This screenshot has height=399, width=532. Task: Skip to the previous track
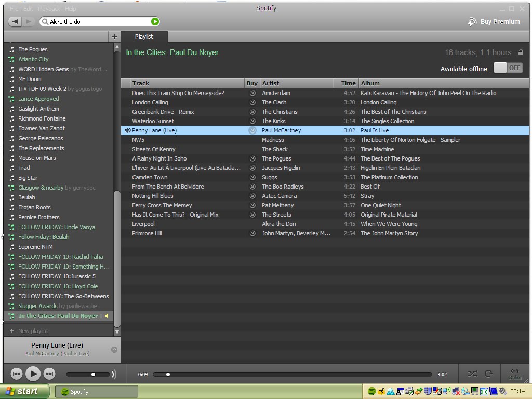click(x=16, y=374)
